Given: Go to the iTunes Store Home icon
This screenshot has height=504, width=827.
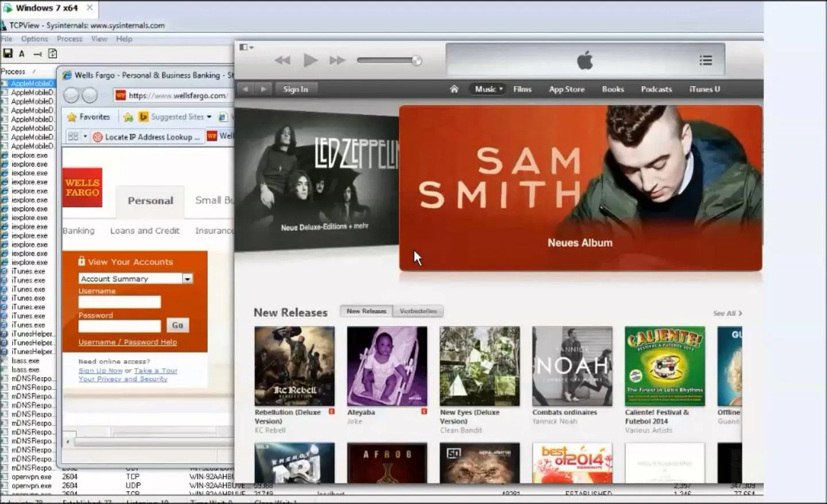Looking at the screenshot, I should 454,89.
